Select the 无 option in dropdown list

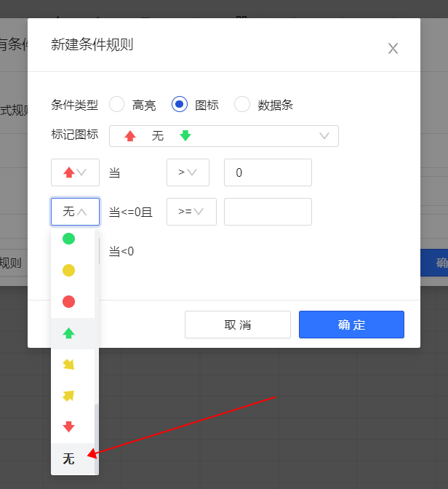click(69, 458)
